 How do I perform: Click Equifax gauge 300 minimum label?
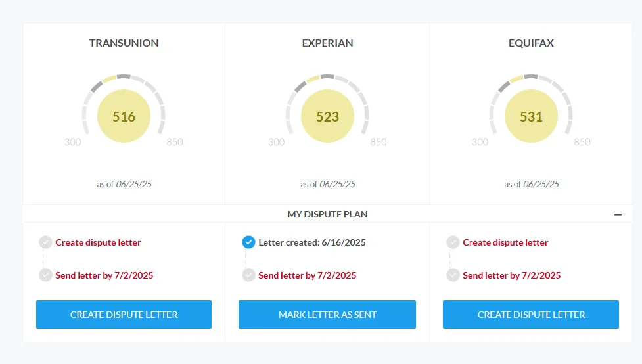tap(480, 142)
